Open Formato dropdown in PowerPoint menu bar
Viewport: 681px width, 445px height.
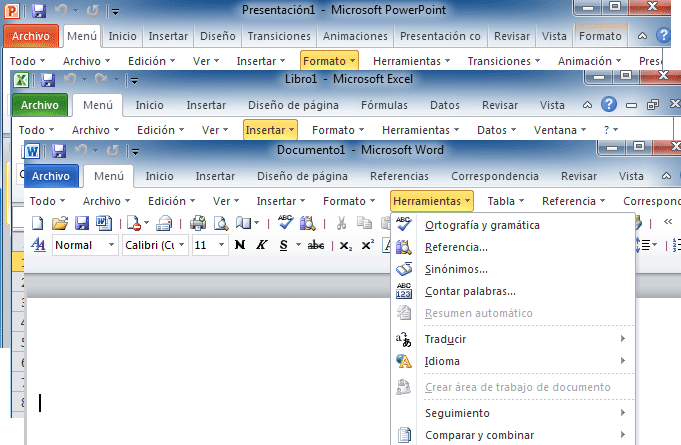pos(329,61)
